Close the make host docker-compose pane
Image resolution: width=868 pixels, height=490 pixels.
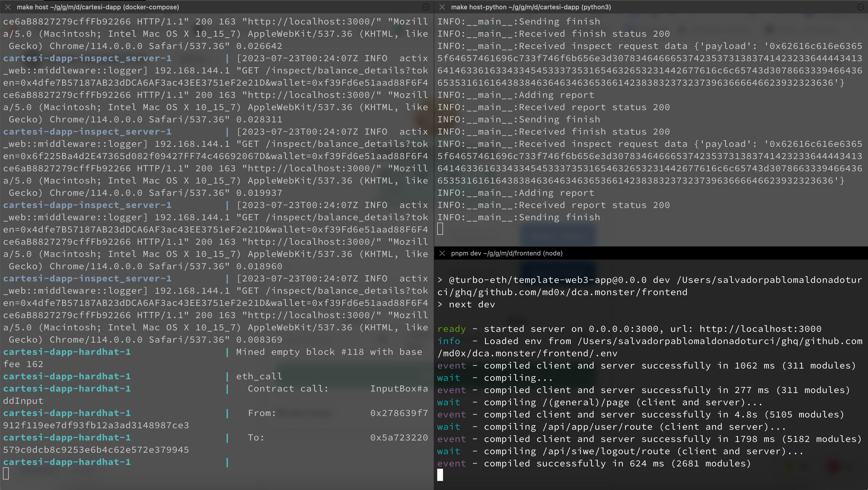click(x=8, y=7)
